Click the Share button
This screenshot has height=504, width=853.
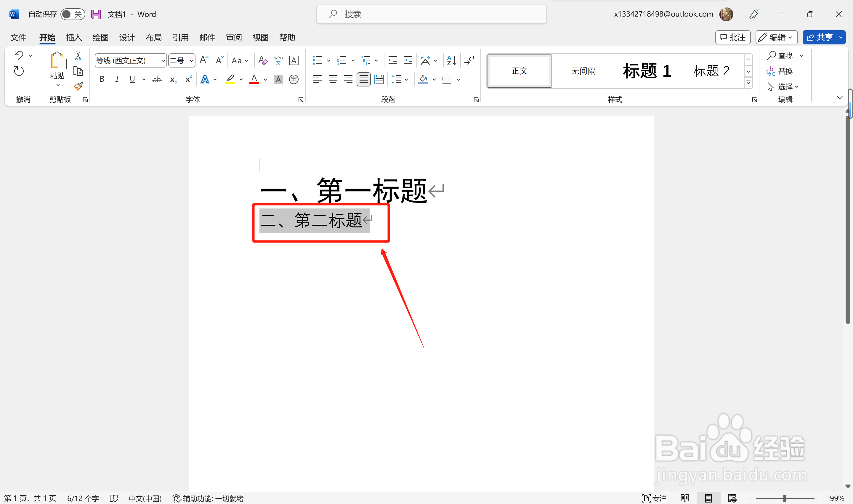click(x=820, y=37)
